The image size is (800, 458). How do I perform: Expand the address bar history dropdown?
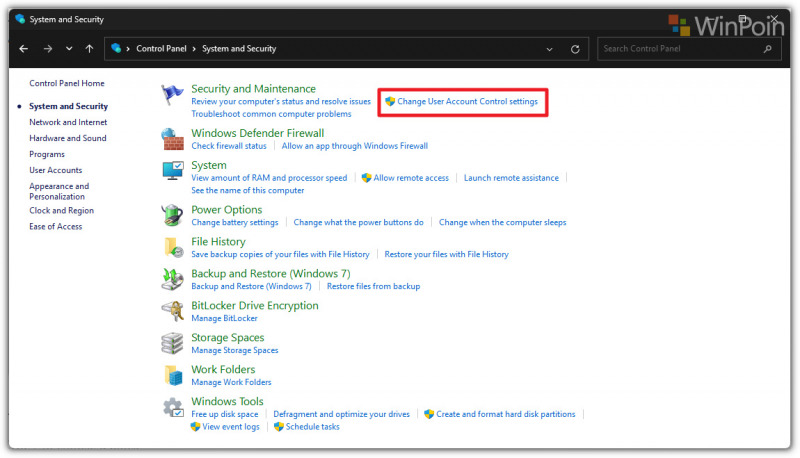(549, 49)
